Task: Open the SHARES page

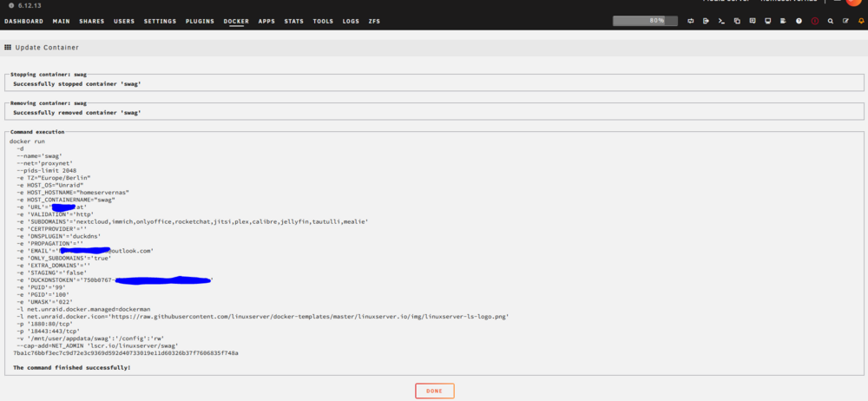Action: 92,22
